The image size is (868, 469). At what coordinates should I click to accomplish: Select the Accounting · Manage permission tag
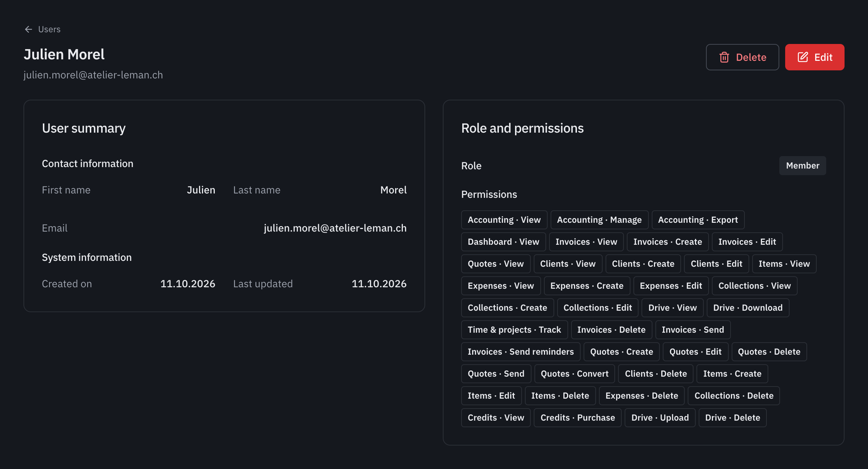point(599,220)
